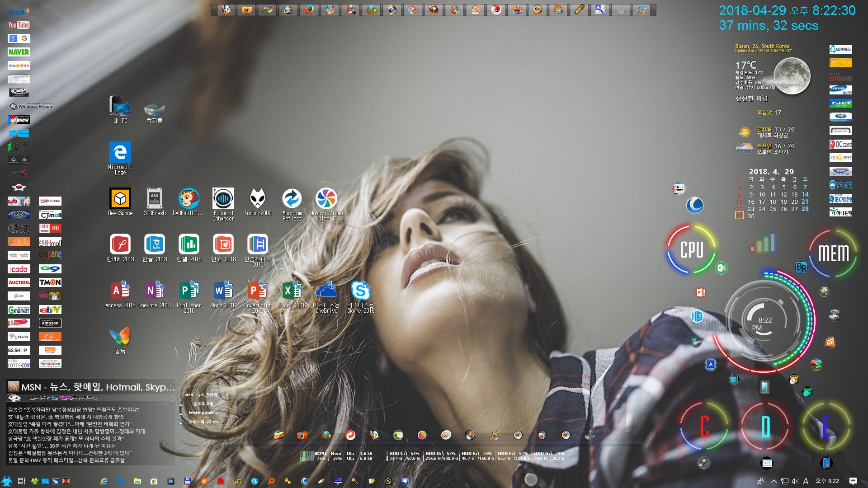Open the BCcard bank shortcut

click(841, 145)
